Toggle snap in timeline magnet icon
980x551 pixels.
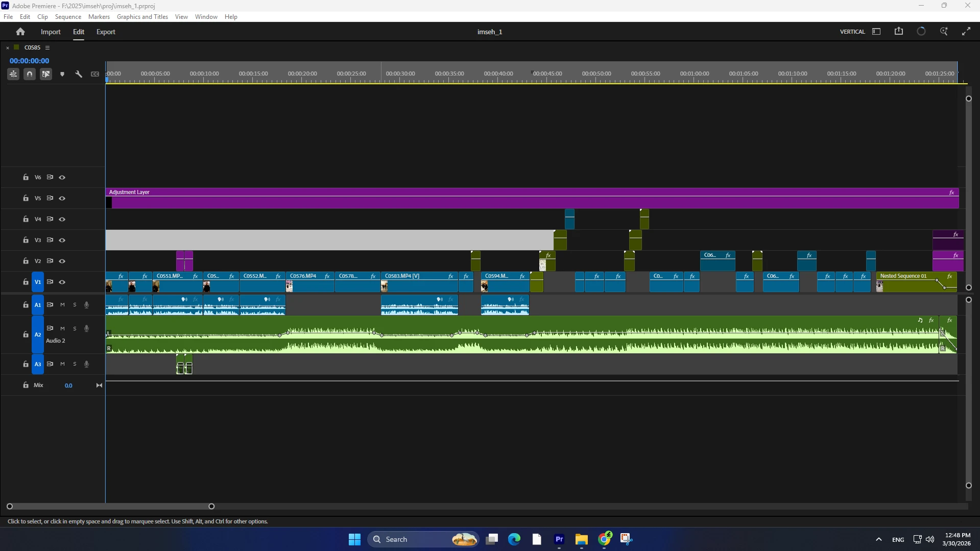pyautogui.click(x=30, y=74)
